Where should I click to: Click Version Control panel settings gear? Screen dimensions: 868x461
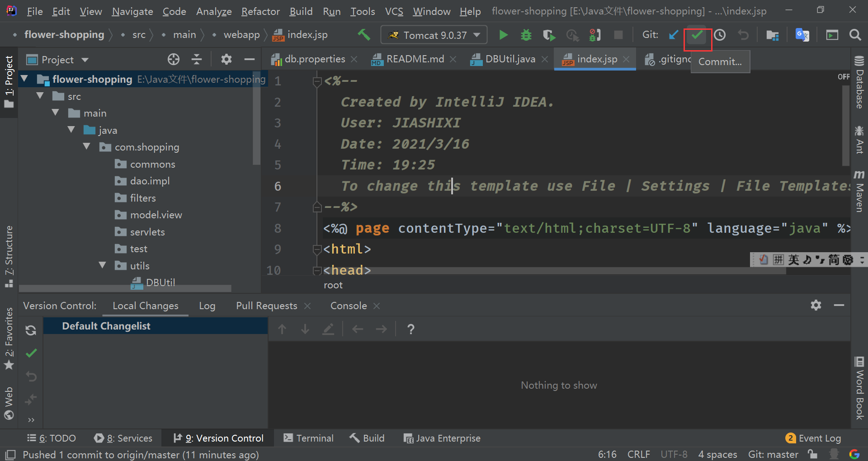coord(816,305)
